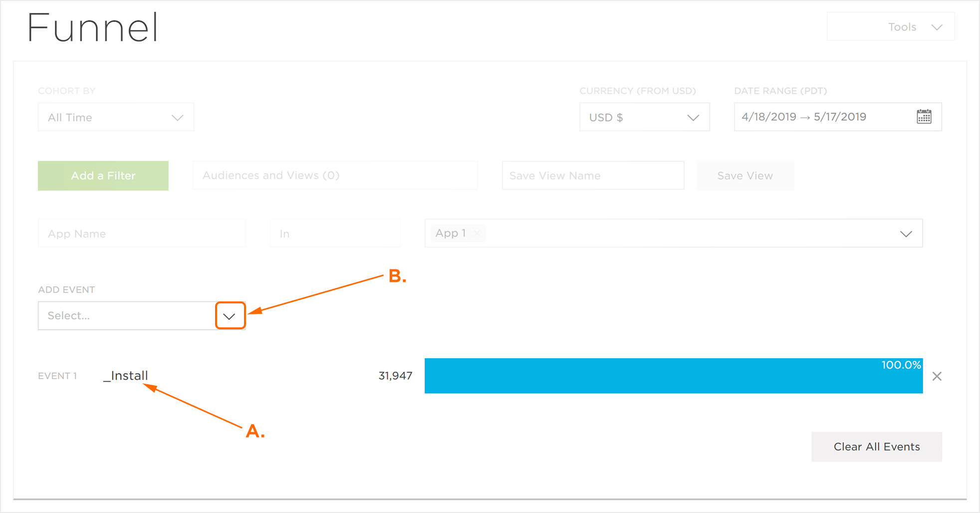The width and height of the screenshot is (980, 513).
Task: Open the USD $ currency dropdown
Action: 644,117
